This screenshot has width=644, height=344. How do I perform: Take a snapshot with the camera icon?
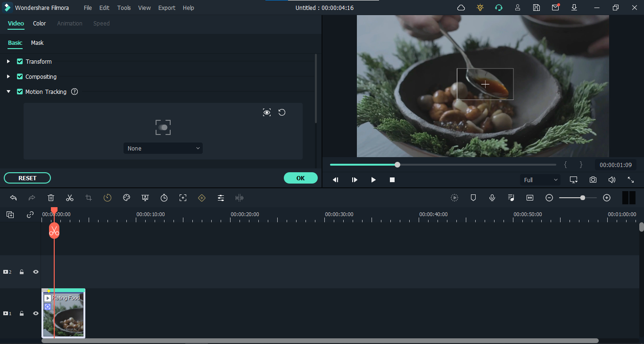pos(593,180)
